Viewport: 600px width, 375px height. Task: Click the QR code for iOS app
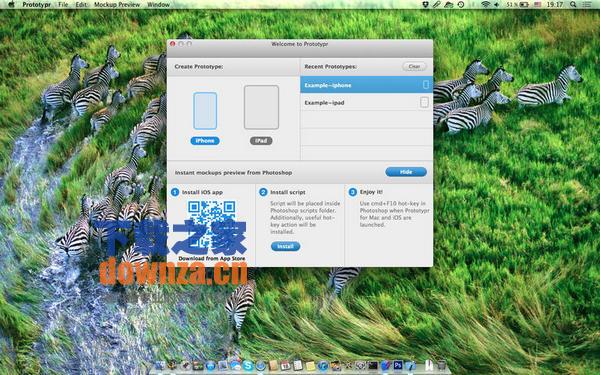[212, 226]
